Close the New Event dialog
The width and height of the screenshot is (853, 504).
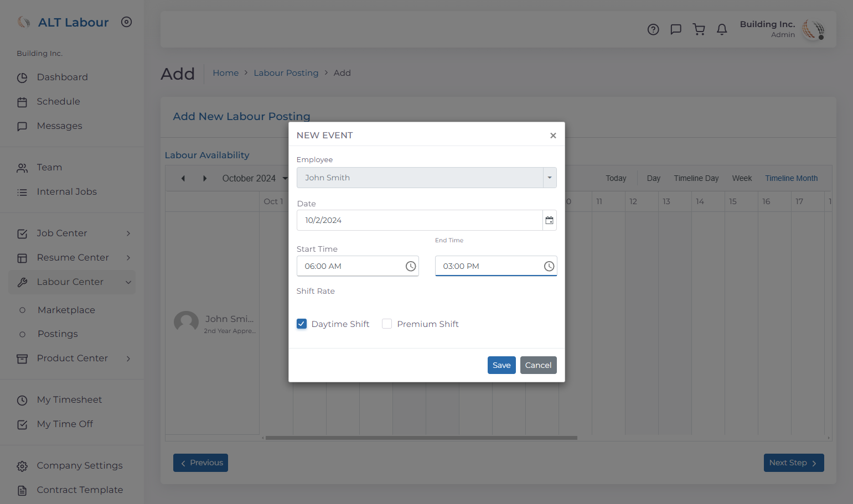(553, 136)
